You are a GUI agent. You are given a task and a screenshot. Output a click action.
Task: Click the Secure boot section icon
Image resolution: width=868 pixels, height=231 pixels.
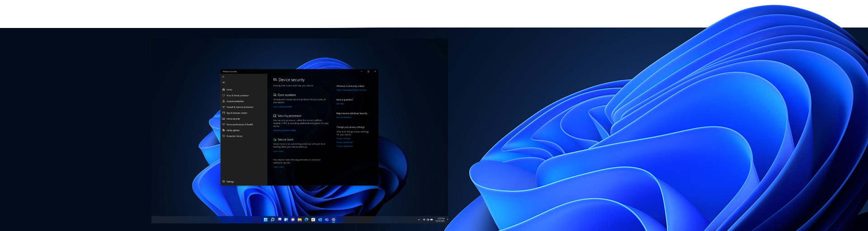[x=274, y=140]
